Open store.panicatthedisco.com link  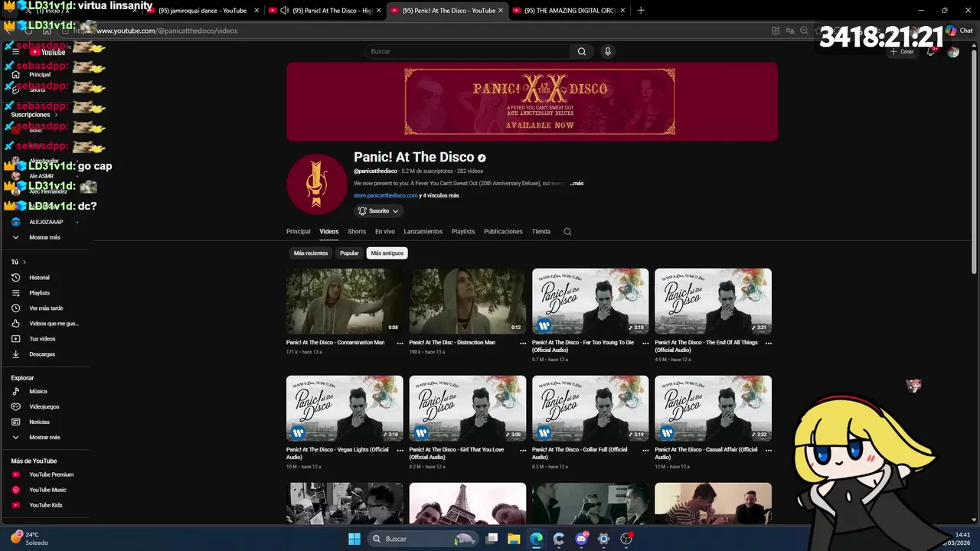(x=385, y=195)
